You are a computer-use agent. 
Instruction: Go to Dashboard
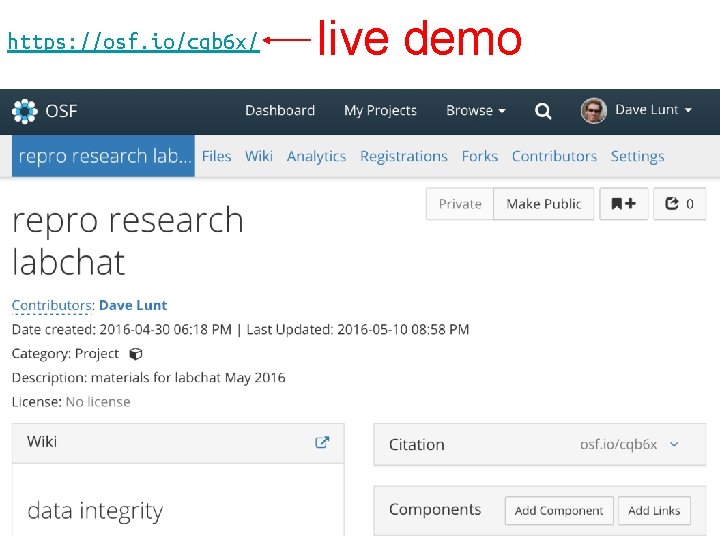280,110
